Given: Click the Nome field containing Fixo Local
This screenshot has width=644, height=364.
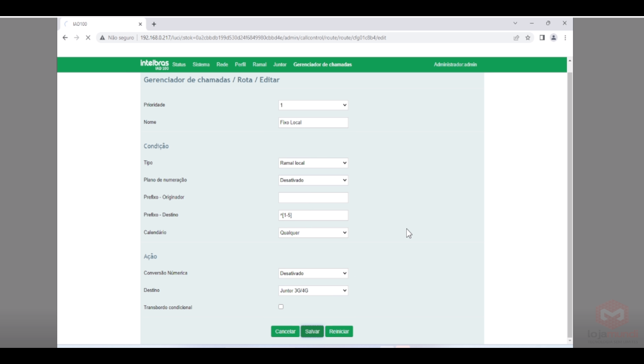Looking at the screenshot, I should tap(313, 122).
